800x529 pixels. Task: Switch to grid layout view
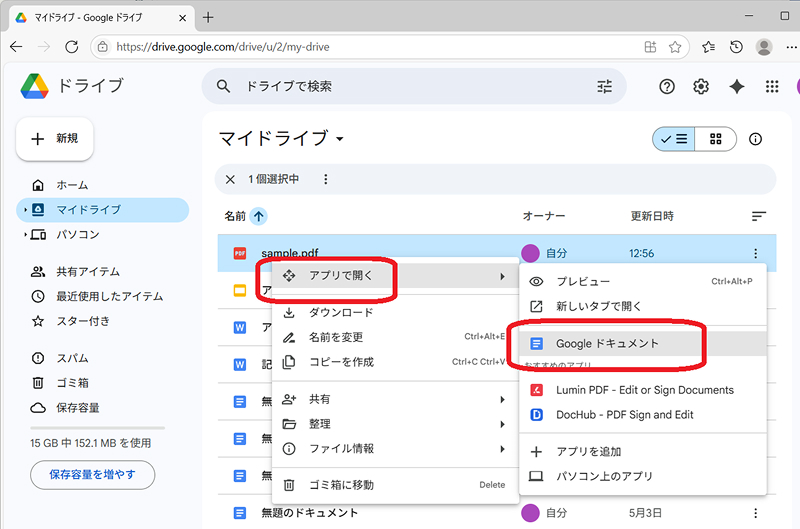pyautogui.click(x=715, y=139)
